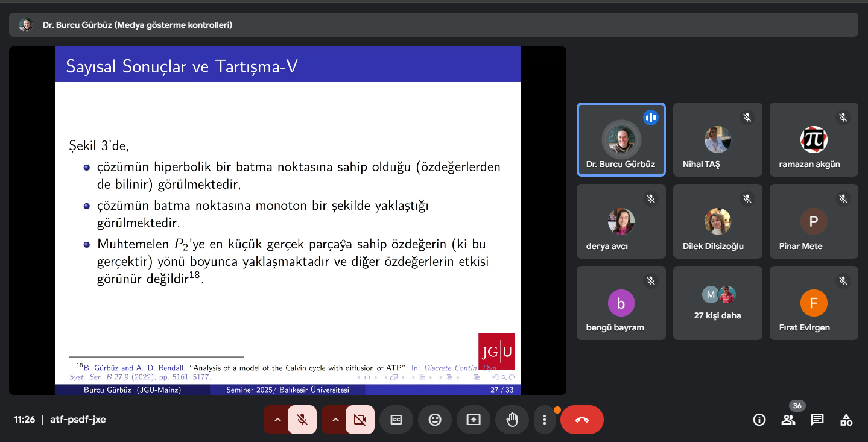Show the participants list
Screen dimensions: 868x442
point(788,420)
